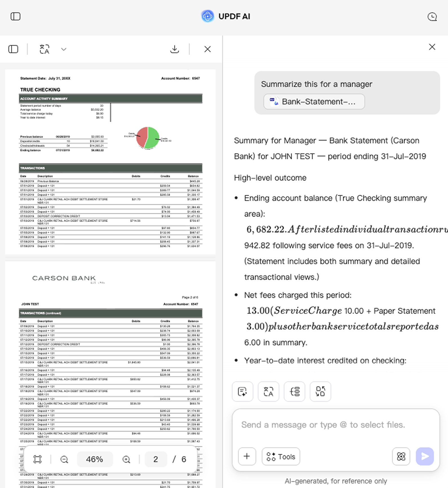Open the Tools menu button
The image size is (448, 488).
click(x=281, y=456)
